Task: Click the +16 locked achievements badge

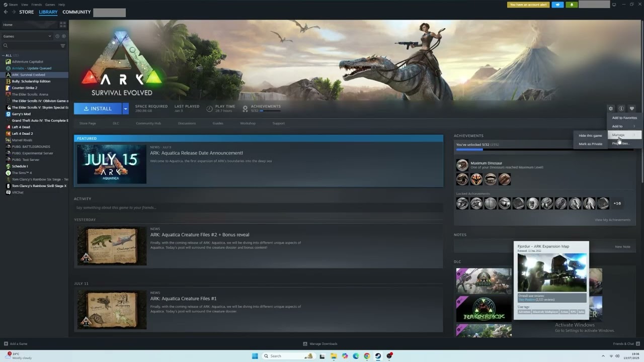Action: [617, 203]
